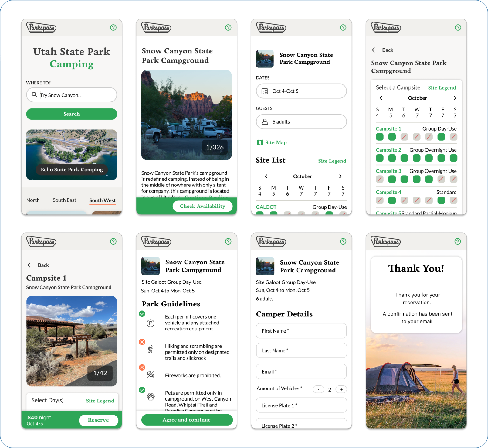Select Campsite 4 Friday availability square
488x448 pixels.
pos(441,200)
